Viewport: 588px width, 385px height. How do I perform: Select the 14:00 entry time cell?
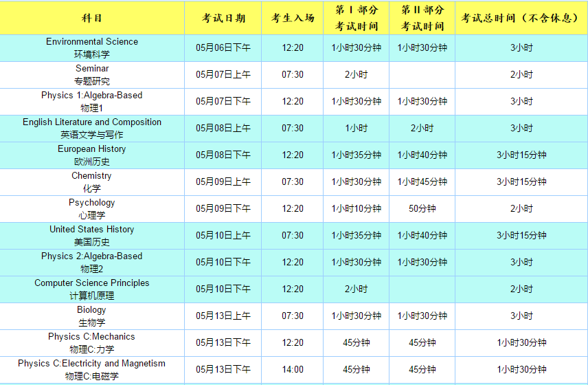[293, 369]
